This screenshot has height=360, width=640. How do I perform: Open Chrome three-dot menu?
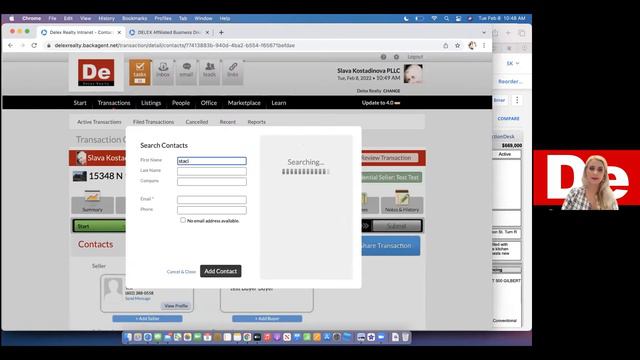pos(484,45)
